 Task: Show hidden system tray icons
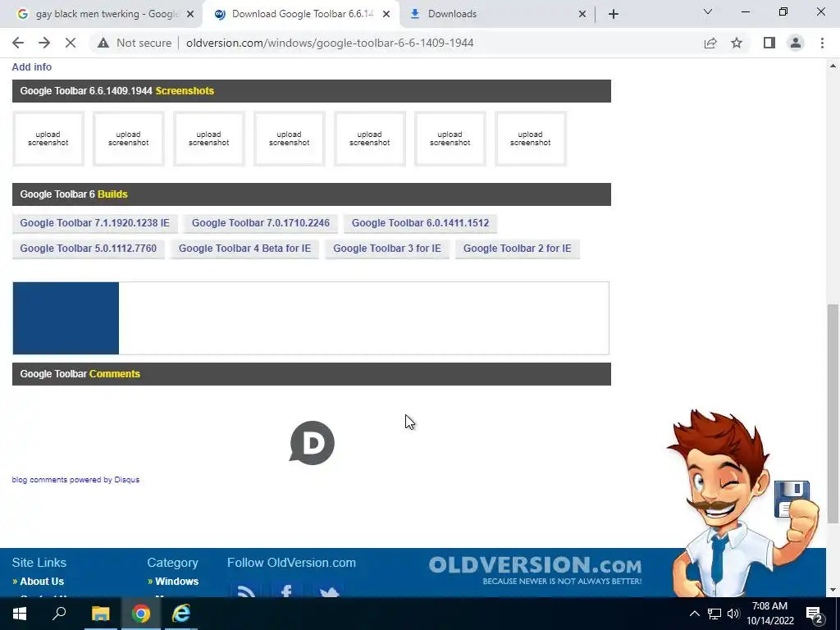coord(694,614)
